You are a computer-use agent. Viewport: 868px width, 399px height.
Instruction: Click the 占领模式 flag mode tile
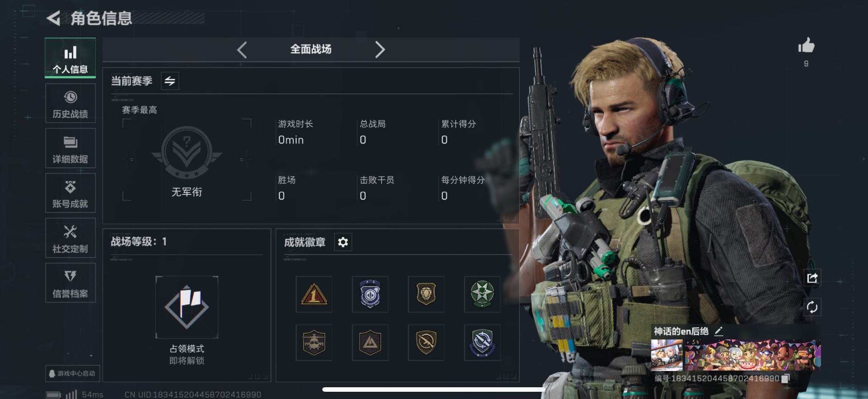[x=187, y=307]
